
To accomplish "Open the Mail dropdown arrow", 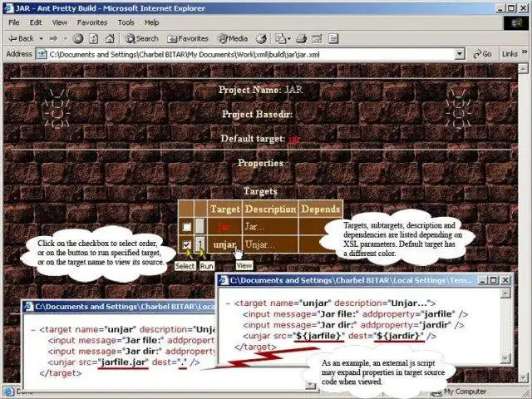I will [x=289, y=39].
